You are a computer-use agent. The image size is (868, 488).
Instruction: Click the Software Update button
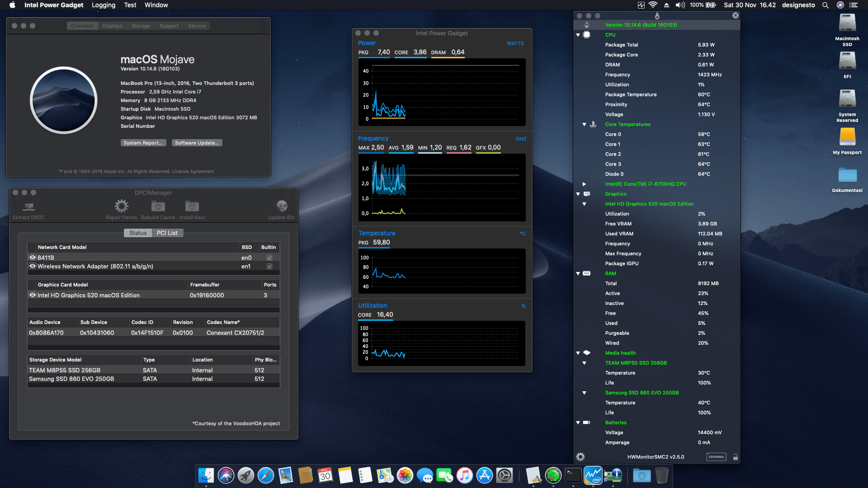tap(197, 142)
